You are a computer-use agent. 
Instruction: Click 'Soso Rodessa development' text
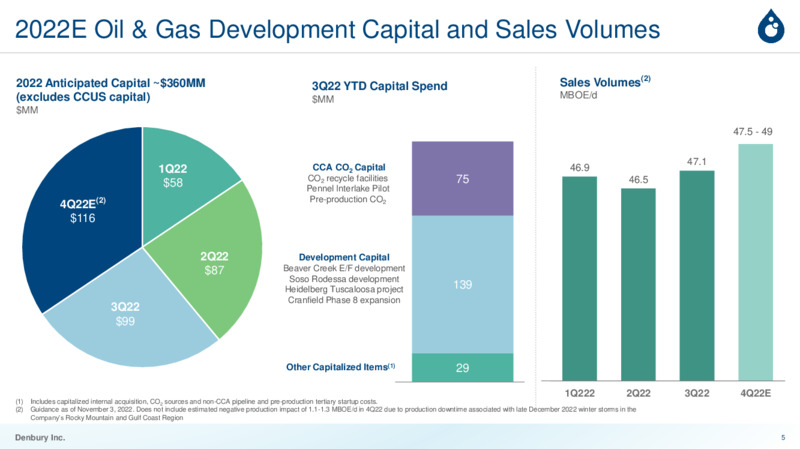pos(344,279)
